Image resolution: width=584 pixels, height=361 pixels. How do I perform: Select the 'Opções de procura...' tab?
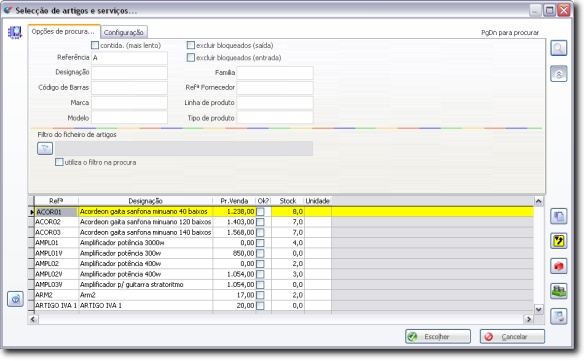click(x=63, y=32)
